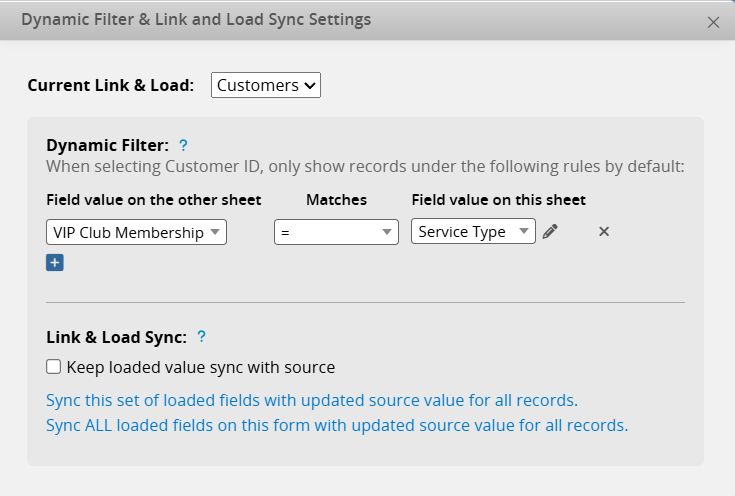Click the 'Current Link & Load:' label

click(x=110, y=85)
